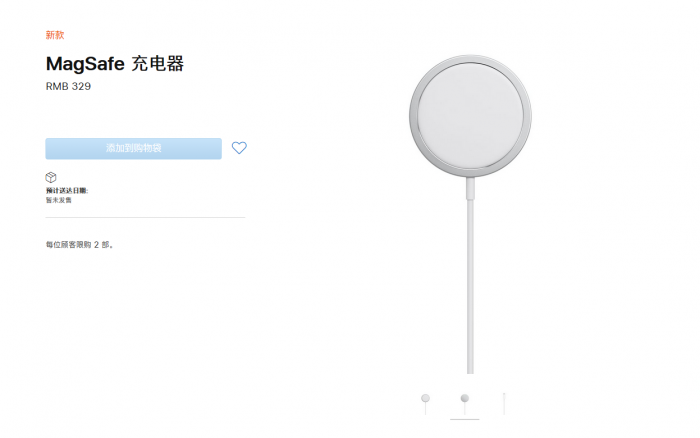Click the orange 新款 label
This screenshot has height=438, width=700.
(x=55, y=34)
